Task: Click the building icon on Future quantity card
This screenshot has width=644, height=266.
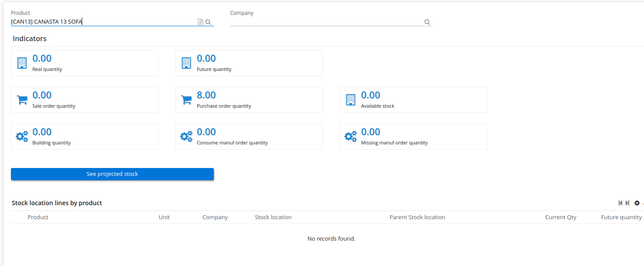Action: click(x=186, y=63)
